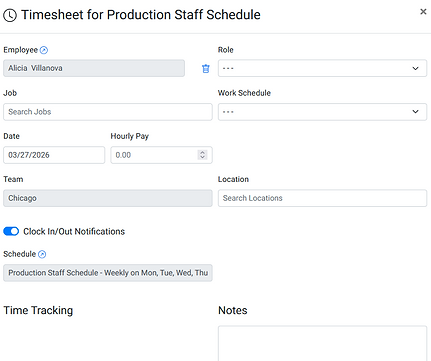Viewport: 431px width, 361px height.
Task: Click the Alicia Villanova employee field
Action: pos(94,68)
